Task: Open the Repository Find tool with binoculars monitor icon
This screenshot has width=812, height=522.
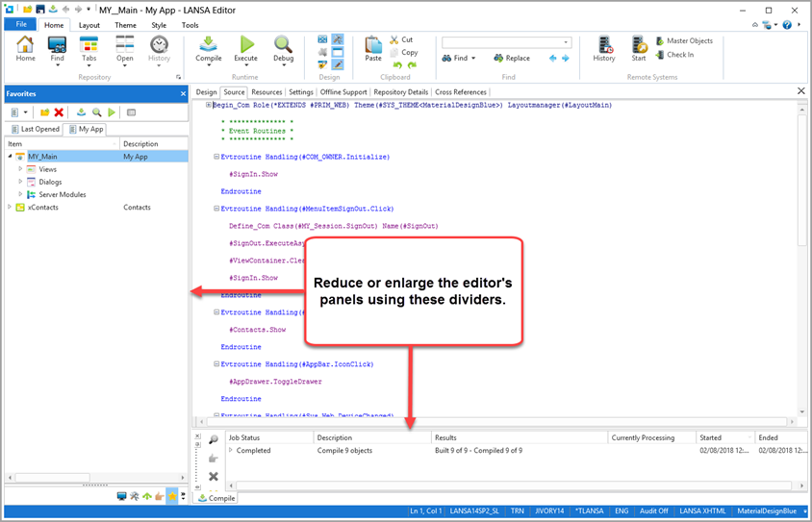Action: (x=57, y=45)
